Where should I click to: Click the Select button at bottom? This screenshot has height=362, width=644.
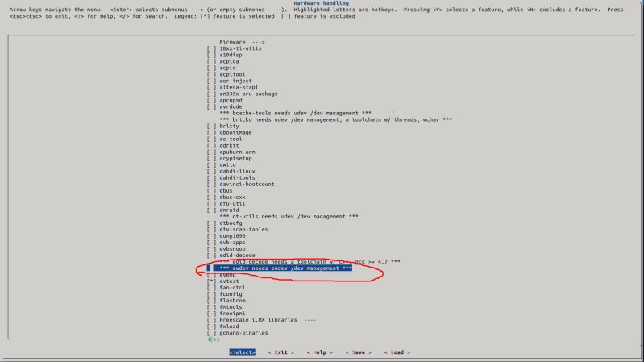(242, 352)
